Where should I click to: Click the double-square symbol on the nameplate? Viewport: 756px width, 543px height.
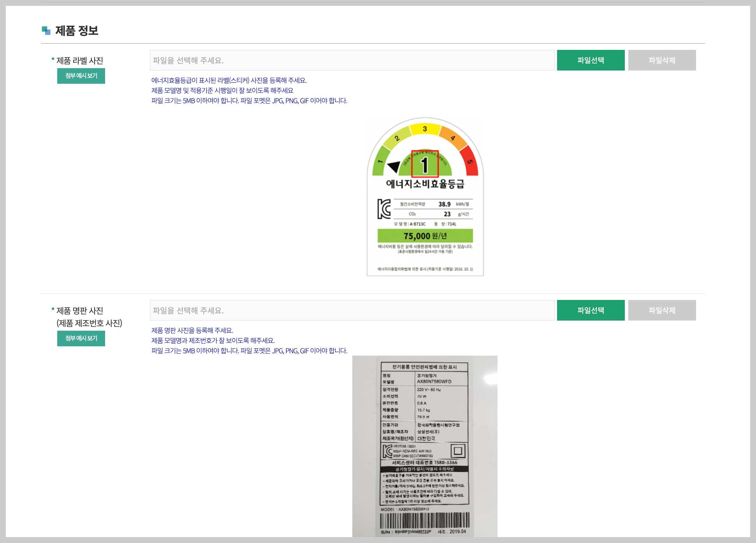pyautogui.click(x=458, y=451)
